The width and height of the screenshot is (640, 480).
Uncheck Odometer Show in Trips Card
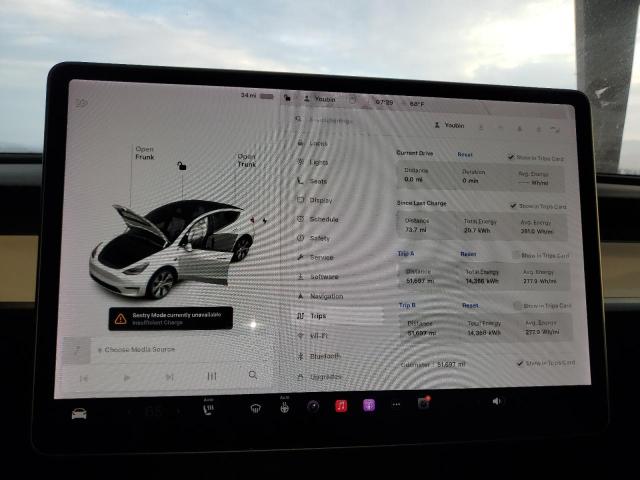[519, 362]
